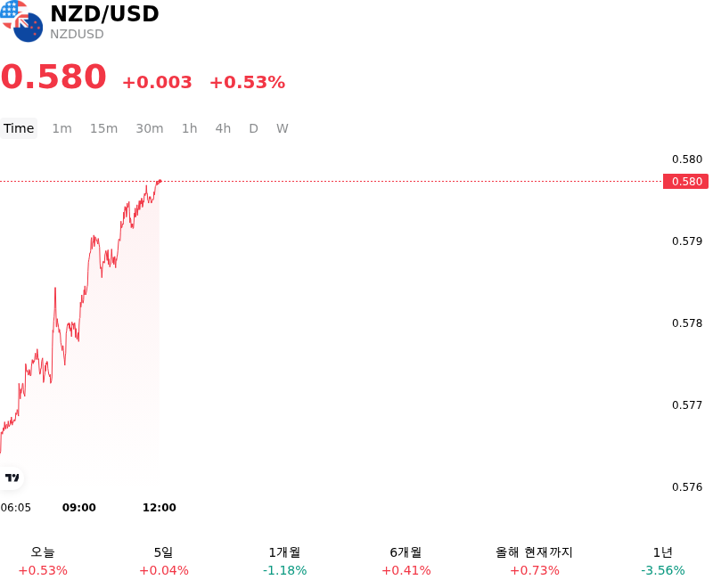Click the 09:00 time axis marker
Screen dimensions: 713x588
point(79,507)
